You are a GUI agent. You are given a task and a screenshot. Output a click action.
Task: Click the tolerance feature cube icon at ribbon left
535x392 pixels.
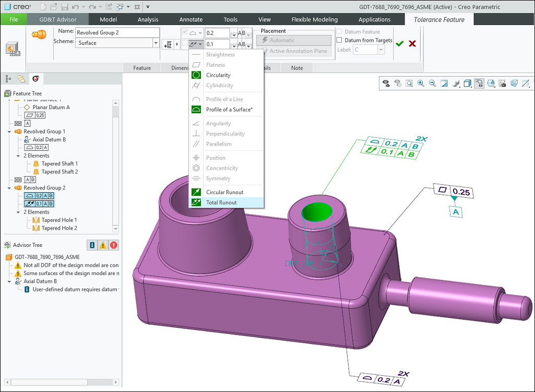pyautogui.click(x=13, y=49)
